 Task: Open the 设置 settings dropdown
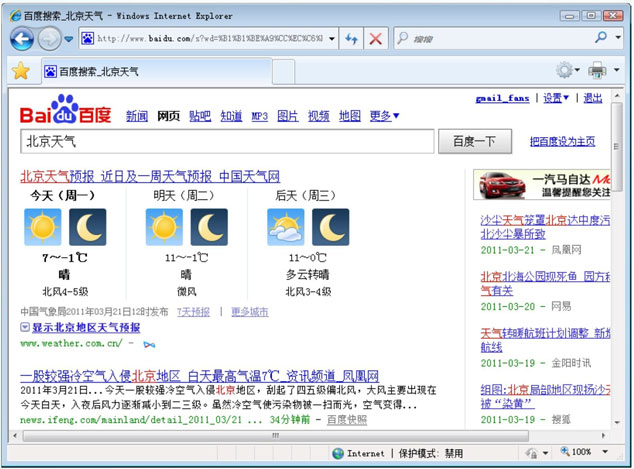coord(555,98)
